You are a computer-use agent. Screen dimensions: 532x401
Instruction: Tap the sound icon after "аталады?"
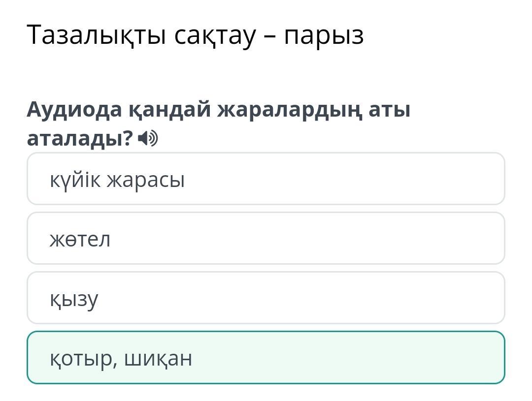point(148,139)
